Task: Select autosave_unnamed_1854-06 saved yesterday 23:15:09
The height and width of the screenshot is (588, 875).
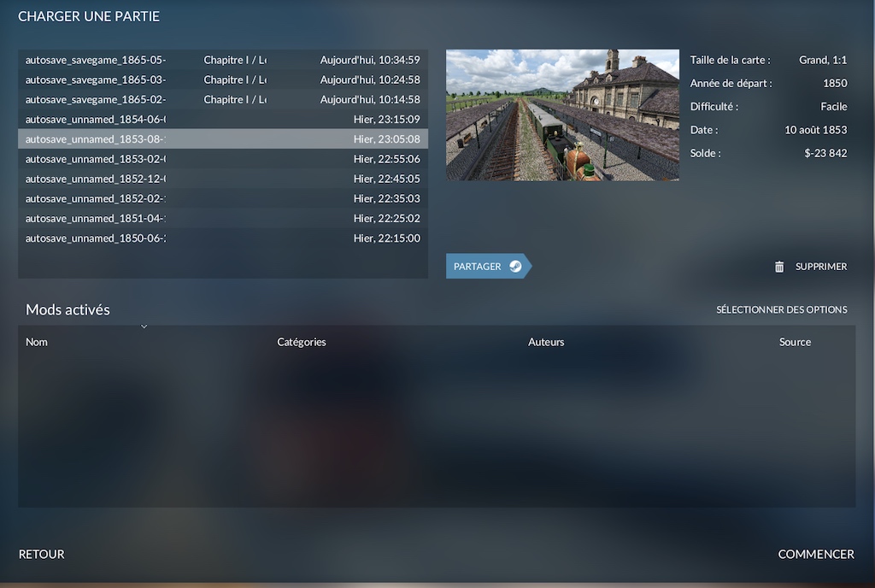Action: [223, 120]
